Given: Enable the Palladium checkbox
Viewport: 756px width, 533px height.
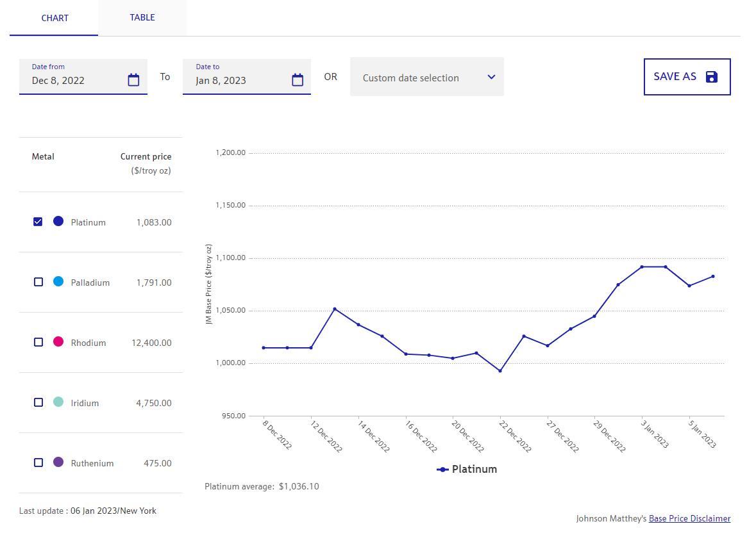Looking at the screenshot, I should 38,282.
